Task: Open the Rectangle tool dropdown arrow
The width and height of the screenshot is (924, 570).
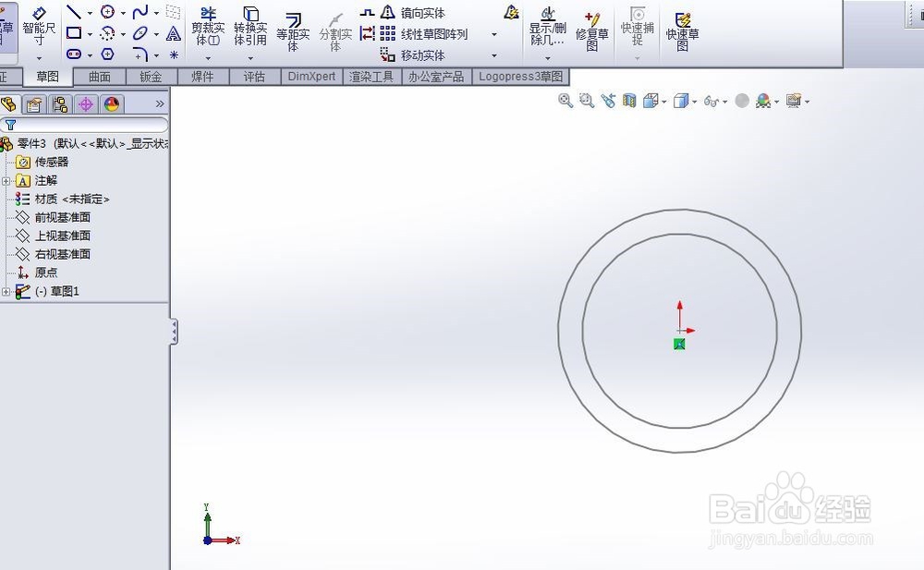Action: pyautogui.click(x=91, y=34)
